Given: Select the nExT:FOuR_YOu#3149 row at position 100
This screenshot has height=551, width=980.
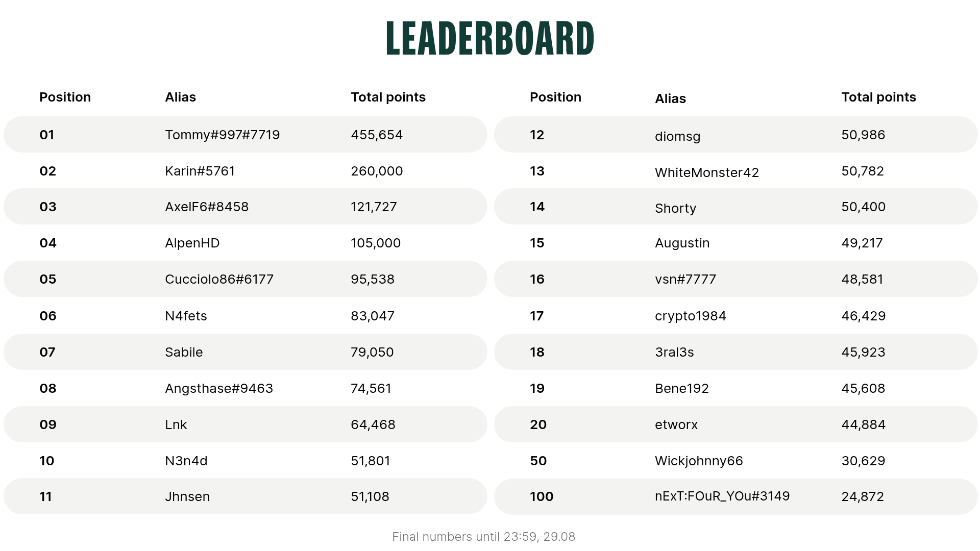Looking at the screenshot, I should coord(736,496).
